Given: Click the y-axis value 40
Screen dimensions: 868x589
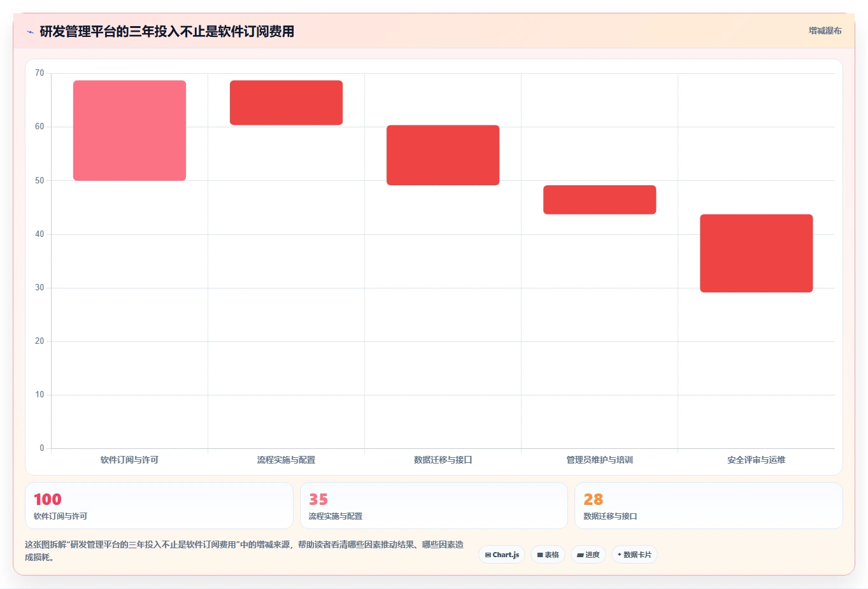Looking at the screenshot, I should coord(39,234).
